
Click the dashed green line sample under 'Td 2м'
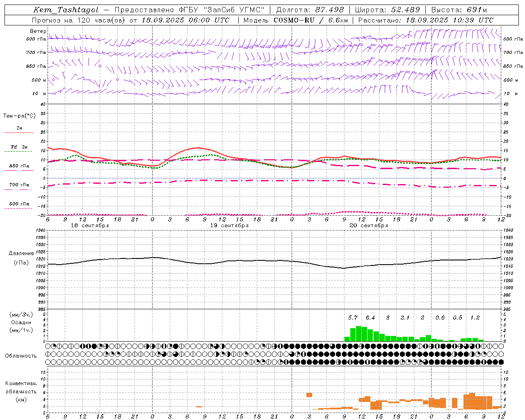19,152
